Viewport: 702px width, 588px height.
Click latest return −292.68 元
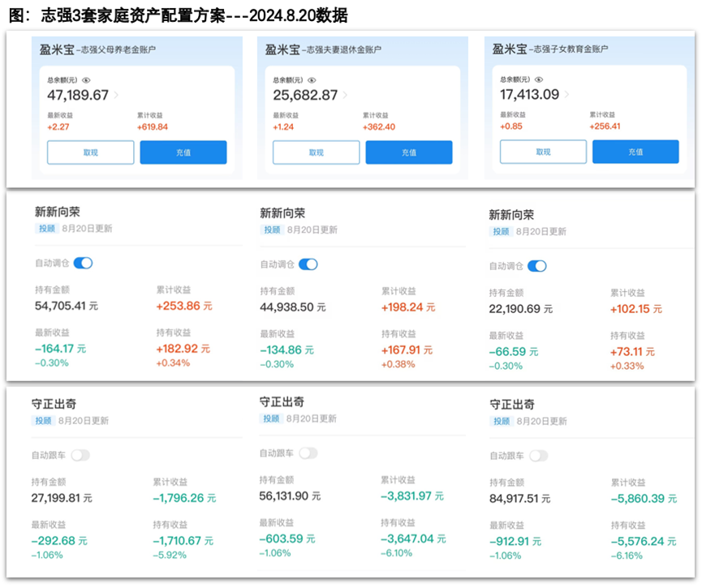pos(59,541)
